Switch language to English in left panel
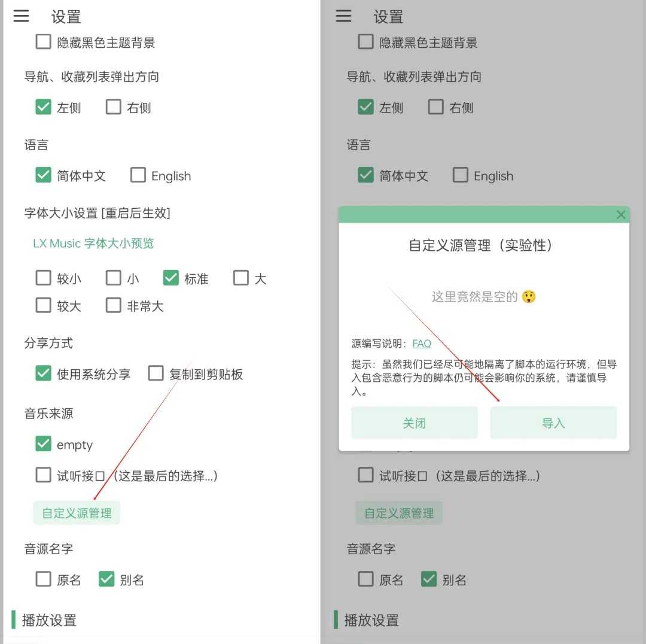The width and height of the screenshot is (646, 644). pyautogui.click(x=138, y=174)
